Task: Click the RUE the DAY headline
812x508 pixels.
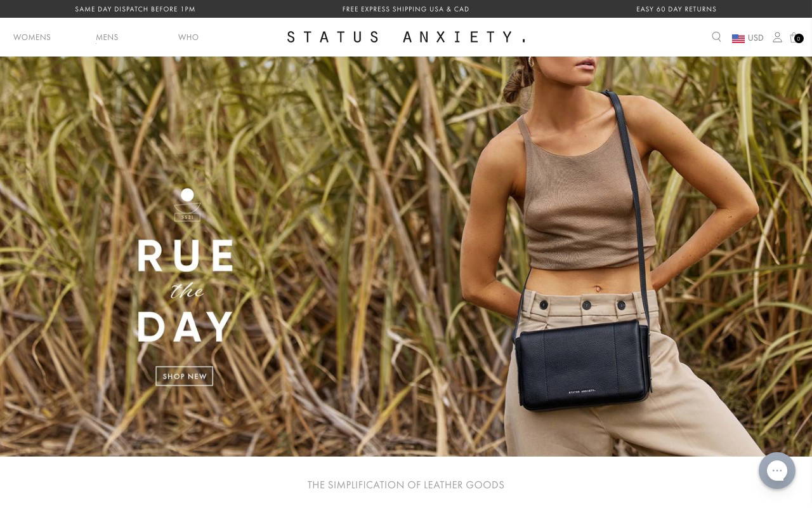Action: point(185,291)
